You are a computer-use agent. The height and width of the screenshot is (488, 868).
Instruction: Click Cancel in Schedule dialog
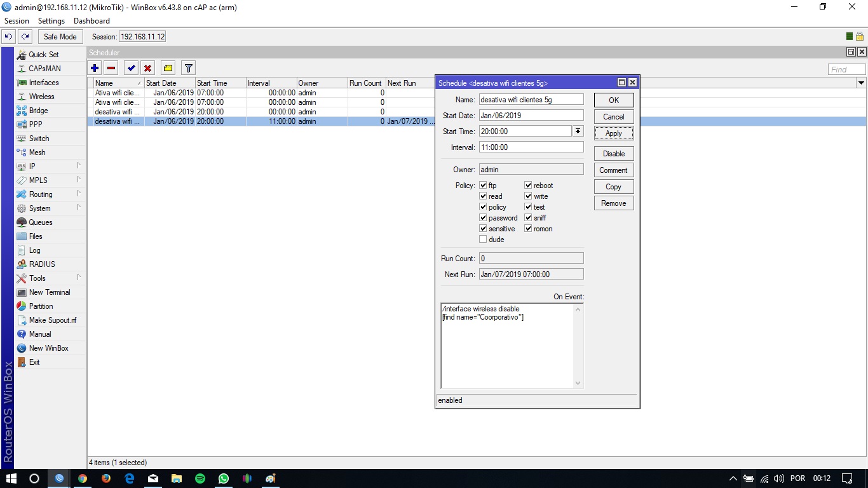[614, 117]
